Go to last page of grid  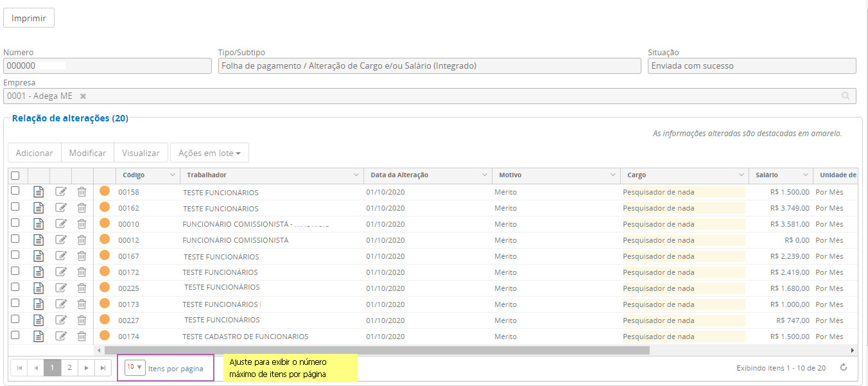103,367
